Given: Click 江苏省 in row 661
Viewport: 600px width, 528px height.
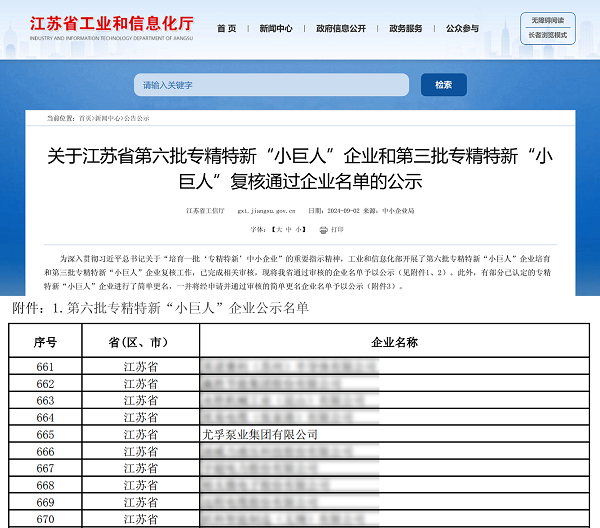Looking at the screenshot, I should coord(140,367).
